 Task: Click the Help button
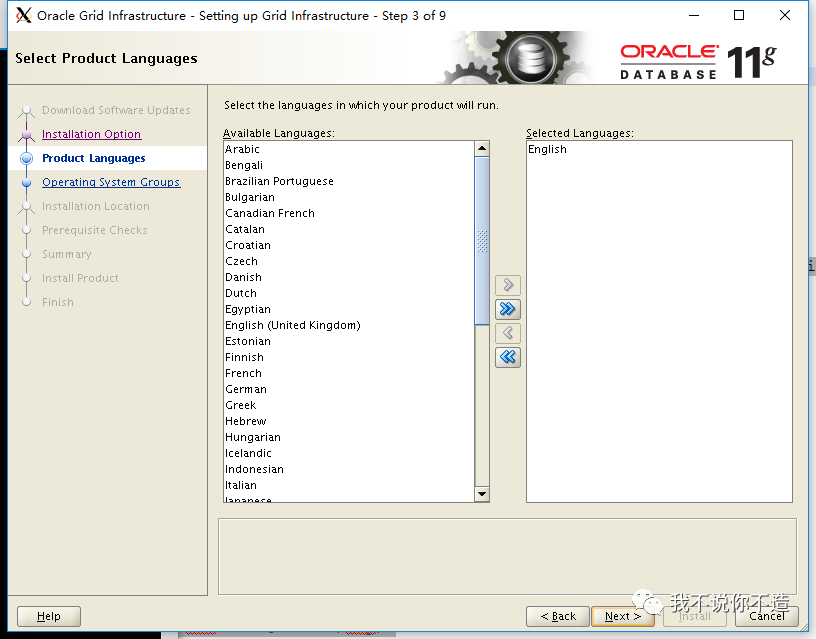coord(49,616)
